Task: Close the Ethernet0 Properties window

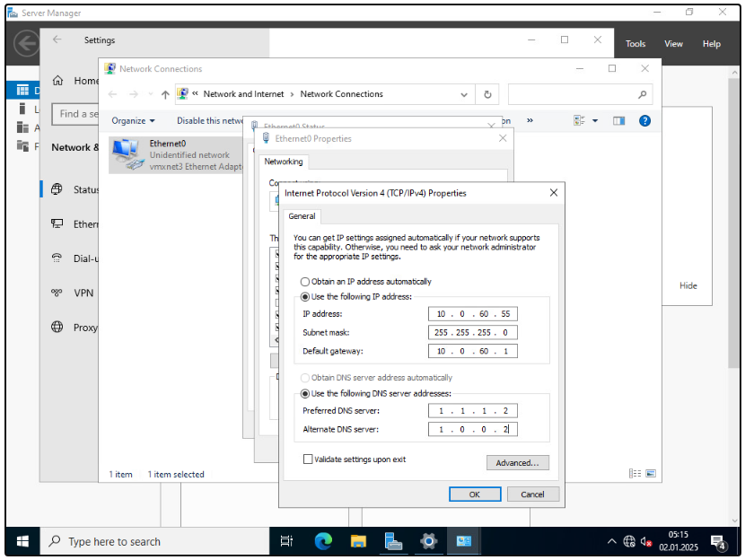Action: pos(503,138)
